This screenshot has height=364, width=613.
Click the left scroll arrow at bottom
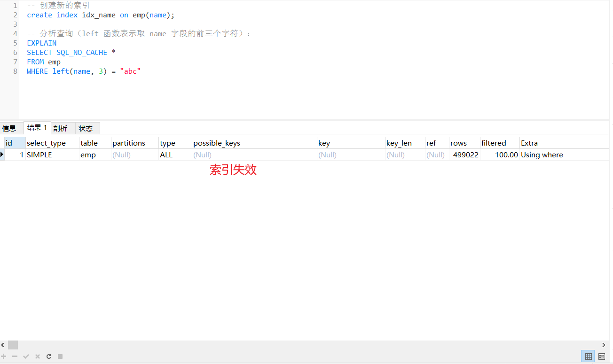pyautogui.click(x=3, y=345)
